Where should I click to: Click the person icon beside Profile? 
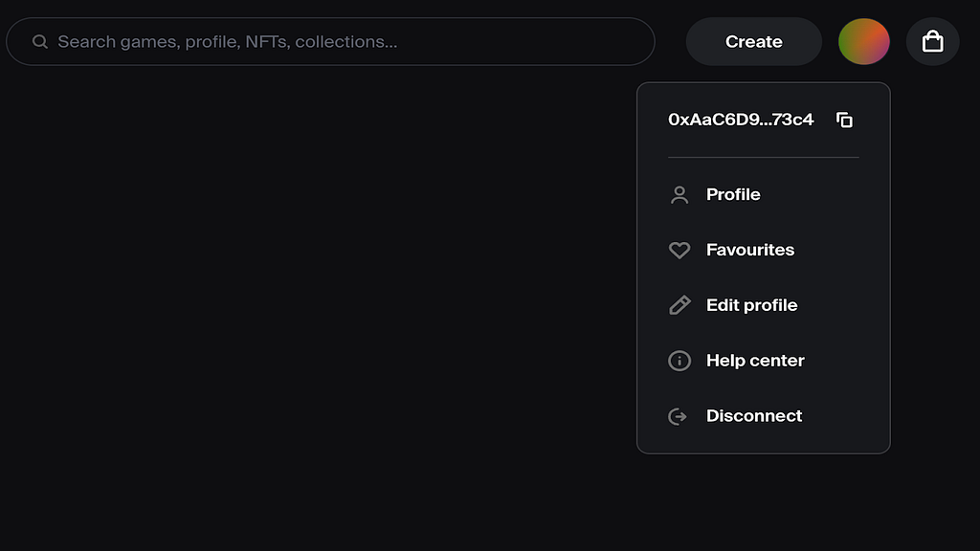click(679, 195)
